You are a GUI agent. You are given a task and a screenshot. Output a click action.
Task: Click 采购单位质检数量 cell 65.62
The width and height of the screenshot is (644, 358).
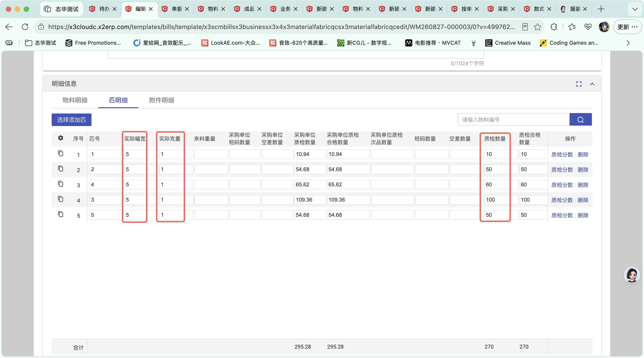310,184
